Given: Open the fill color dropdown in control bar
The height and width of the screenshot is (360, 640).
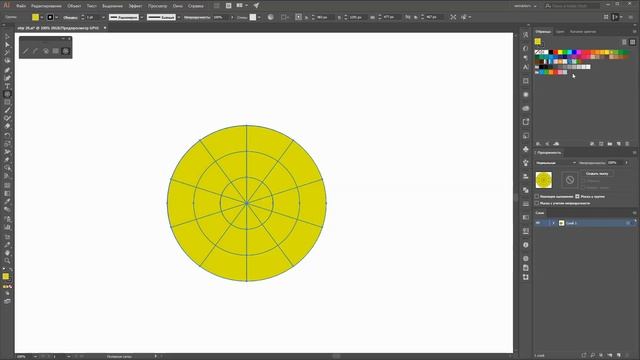Looking at the screenshot, I should [41, 17].
